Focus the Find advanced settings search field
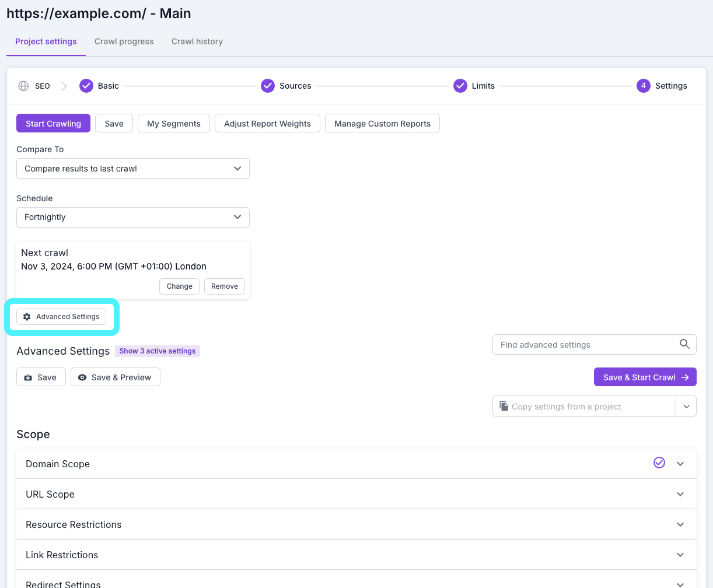This screenshot has height=588, width=713. click(x=595, y=344)
